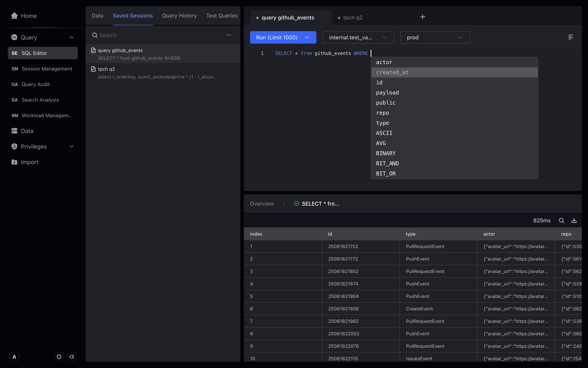
Task: Search within query results
Action: 561,220
